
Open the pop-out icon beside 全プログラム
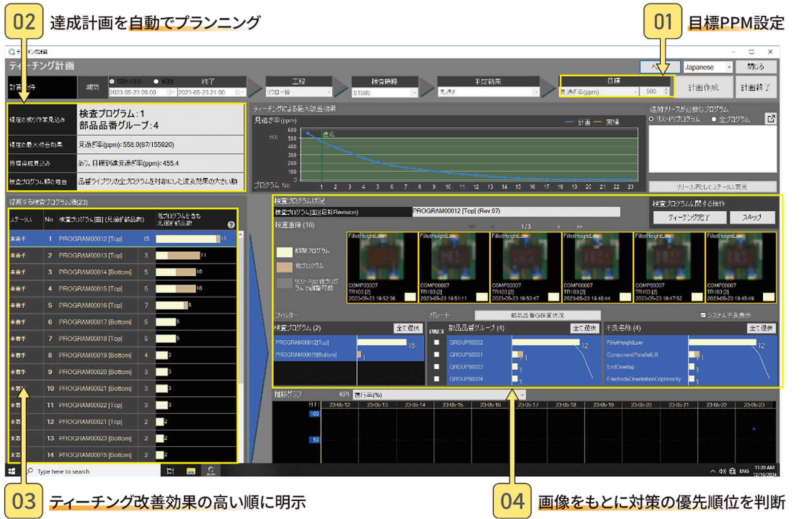pyautogui.click(x=771, y=118)
